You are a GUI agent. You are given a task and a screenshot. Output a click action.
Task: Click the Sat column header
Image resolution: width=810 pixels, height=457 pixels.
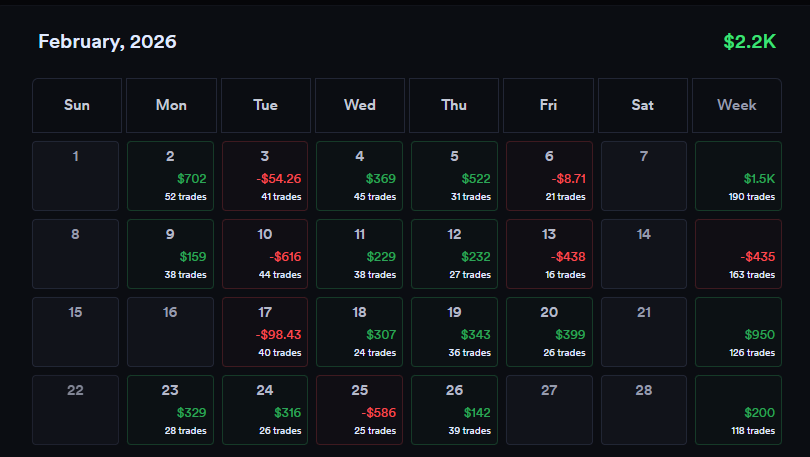(x=643, y=105)
